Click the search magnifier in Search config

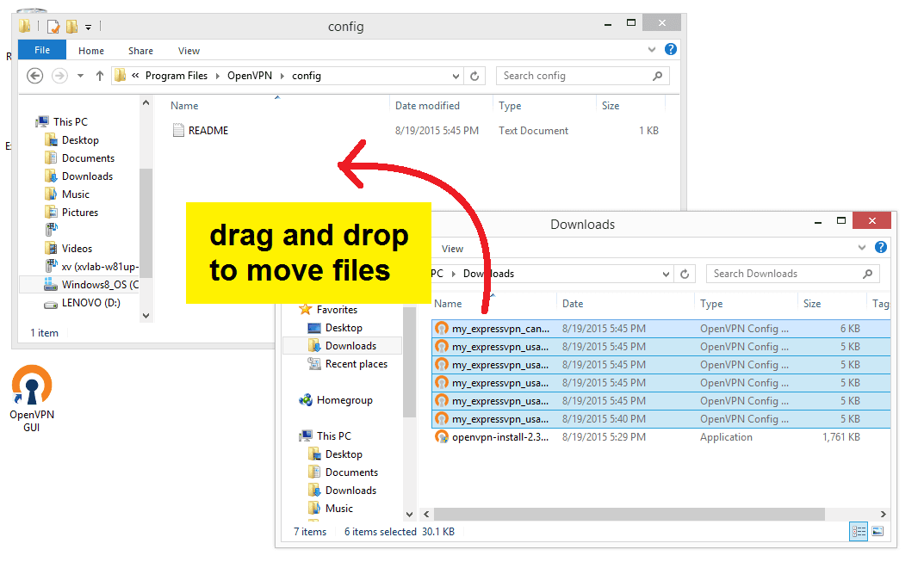[658, 76]
